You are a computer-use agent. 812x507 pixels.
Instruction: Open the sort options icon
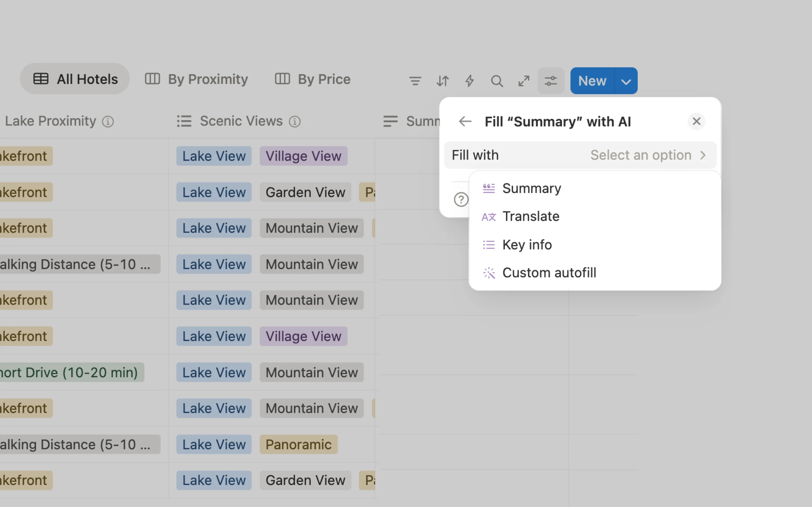[443, 81]
